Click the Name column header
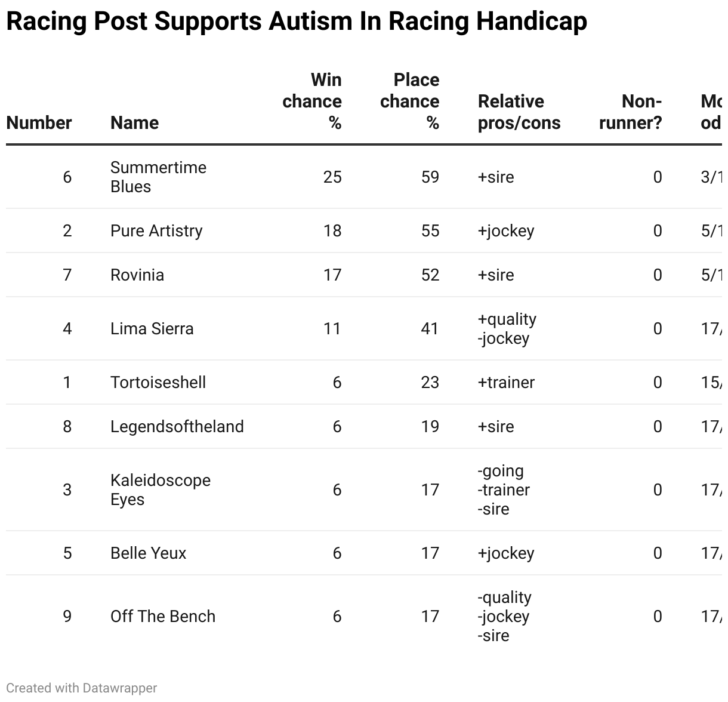The image size is (728, 702). click(x=134, y=122)
